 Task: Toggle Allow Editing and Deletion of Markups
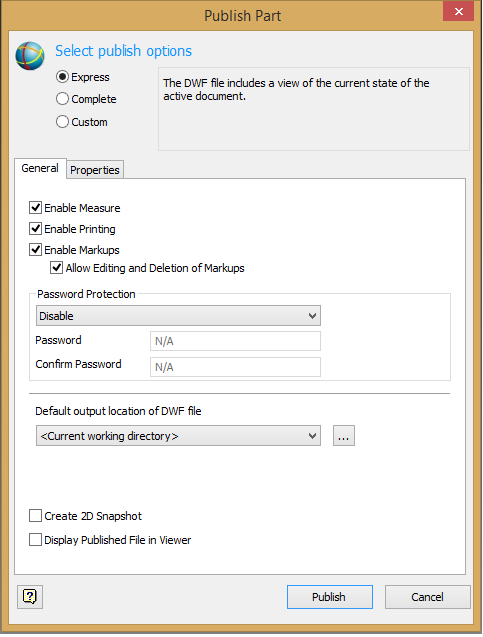56,268
